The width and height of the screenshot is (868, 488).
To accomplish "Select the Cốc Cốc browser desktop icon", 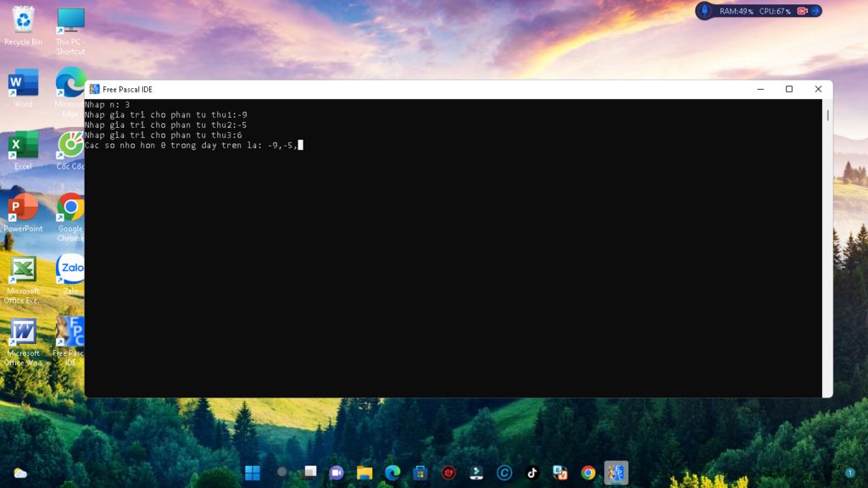I will (x=70, y=151).
